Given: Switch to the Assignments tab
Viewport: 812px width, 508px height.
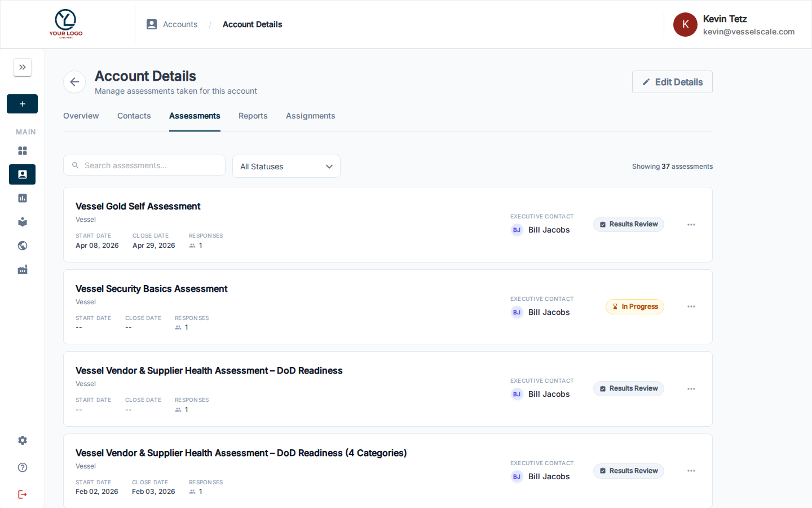Looking at the screenshot, I should [x=311, y=116].
